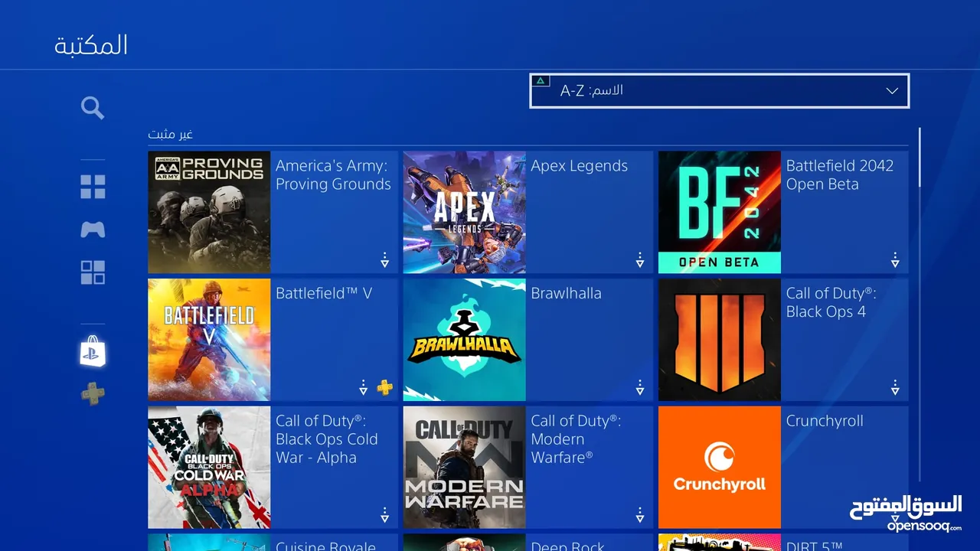Open the Games controller icon in sidebar
This screenshot has width=980, height=551.
93,230
